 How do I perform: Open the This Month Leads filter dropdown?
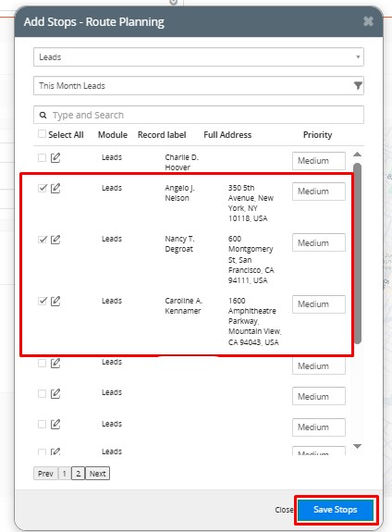click(199, 85)
